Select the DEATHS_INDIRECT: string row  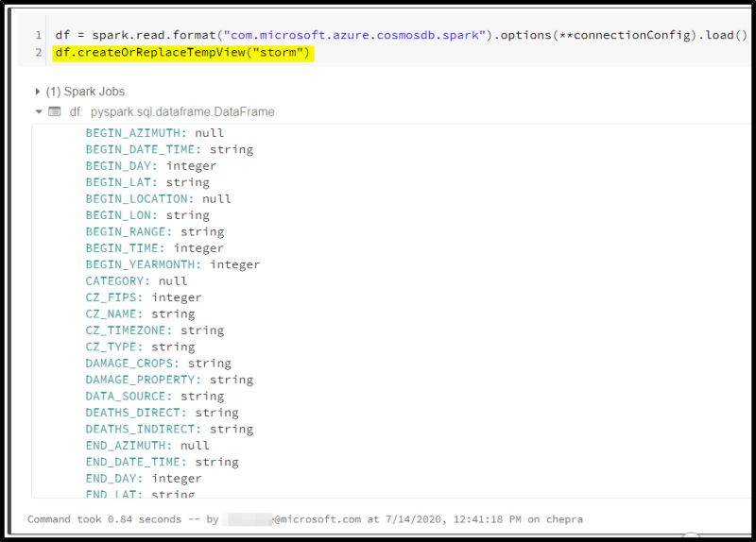click(x=169, y=429)
